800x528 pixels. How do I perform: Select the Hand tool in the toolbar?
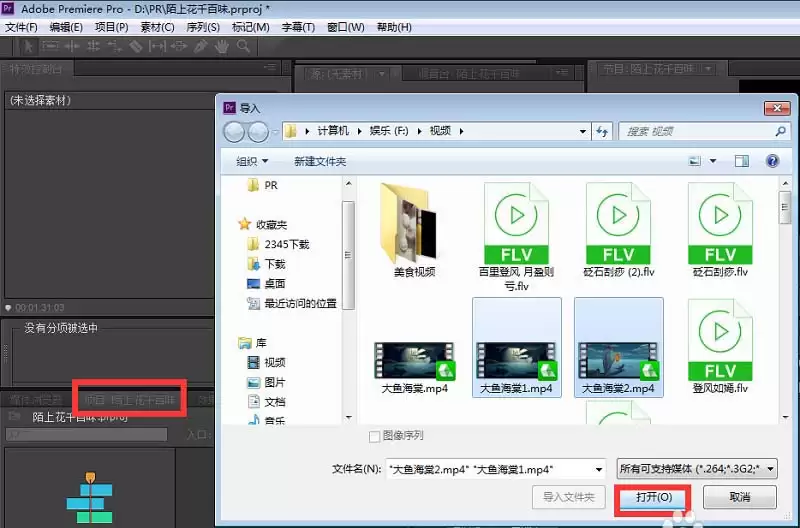coord(222,46)
